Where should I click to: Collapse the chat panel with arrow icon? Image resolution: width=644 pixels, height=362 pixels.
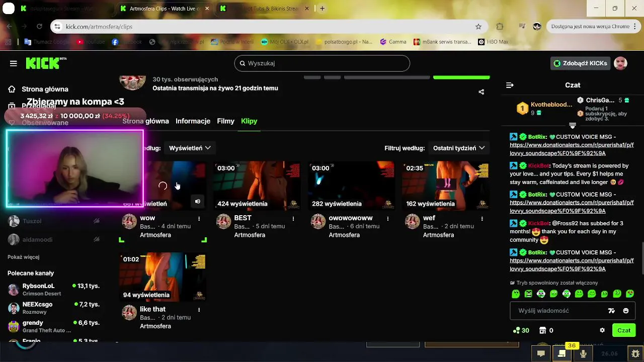pyautogui.click(x=510, y=85)
